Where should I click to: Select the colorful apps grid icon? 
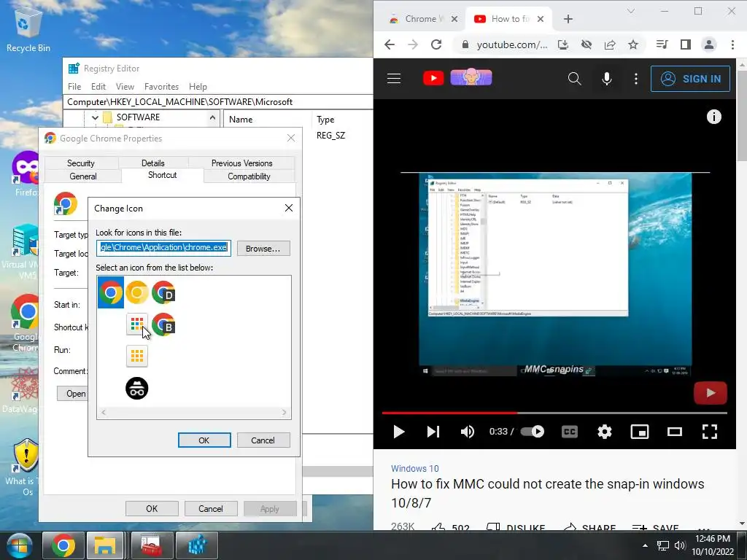[x=136, y=324]
